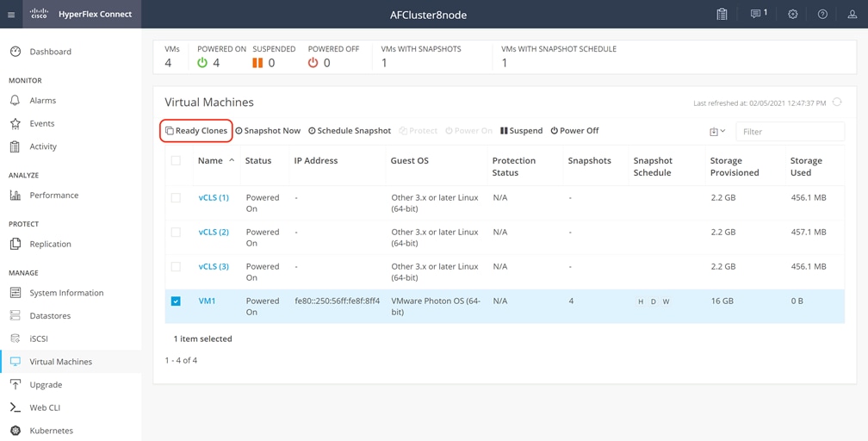Click the D schedule badge for VM1
Screen dimensions: 868x441
[x=654, y=301]
